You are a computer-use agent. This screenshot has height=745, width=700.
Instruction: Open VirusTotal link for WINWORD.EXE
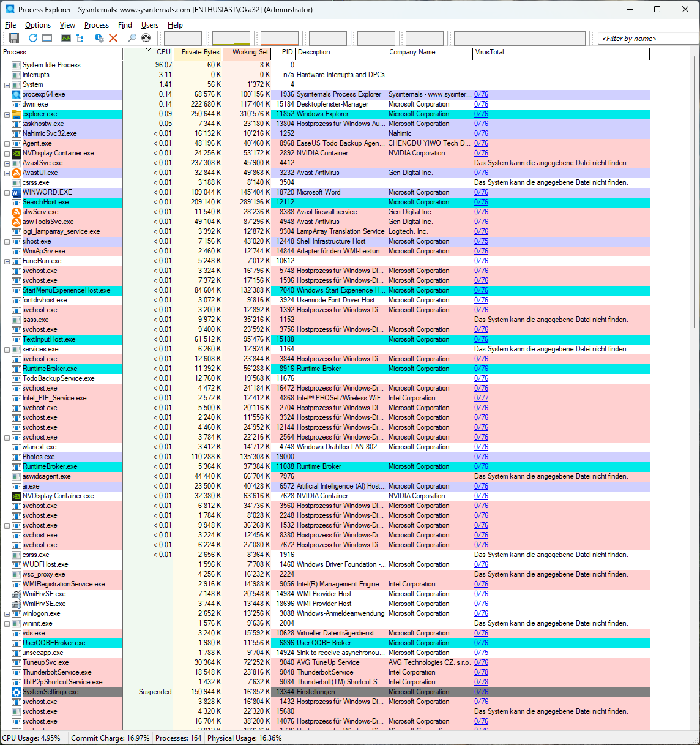pos(481,192)
